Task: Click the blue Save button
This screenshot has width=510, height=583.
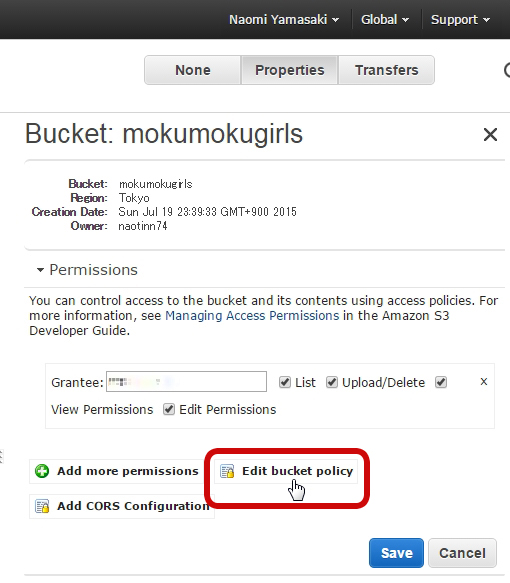Action: click(x=396, y=553)
